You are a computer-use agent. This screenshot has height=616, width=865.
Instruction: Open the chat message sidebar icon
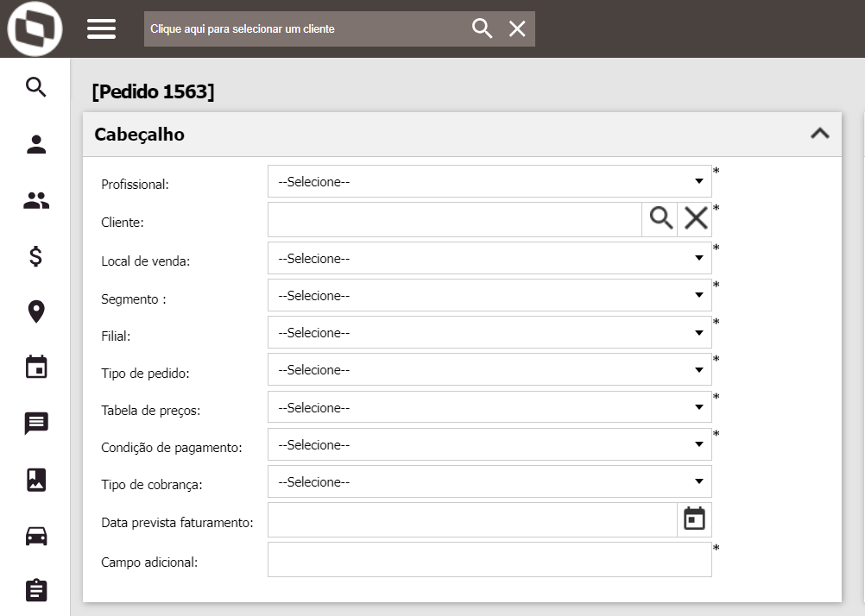[35, 424]
